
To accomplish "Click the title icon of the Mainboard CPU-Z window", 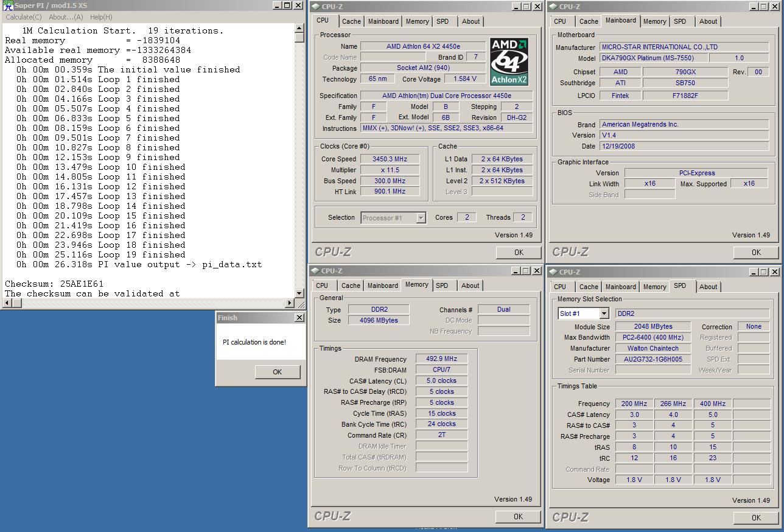I will tap(553, 6).
